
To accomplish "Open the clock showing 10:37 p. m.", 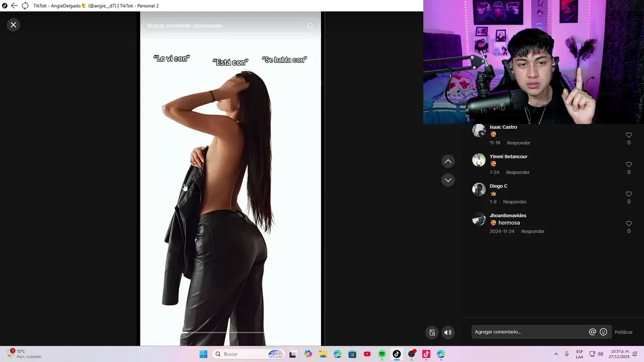I will pos(620,354).
